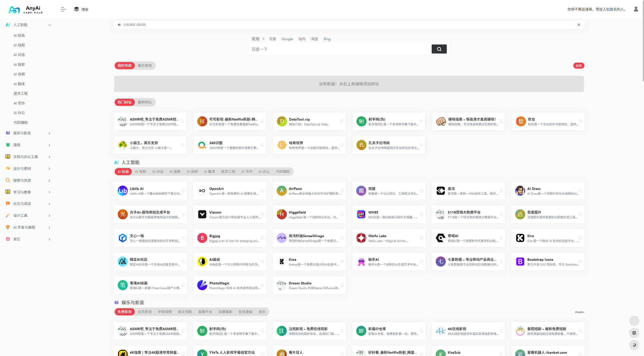The image size is (644, 356).
Task: Click the Vizcom site icon
Action: (x=202, y=214)
